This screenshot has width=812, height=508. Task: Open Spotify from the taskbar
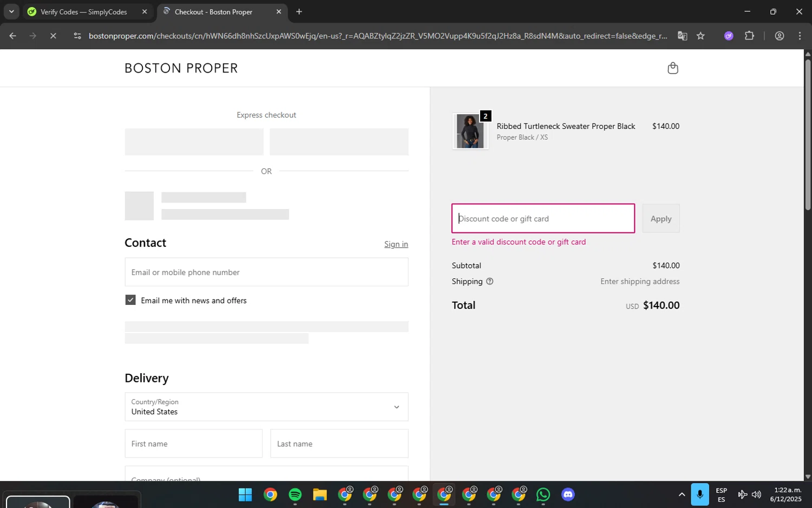295,494
